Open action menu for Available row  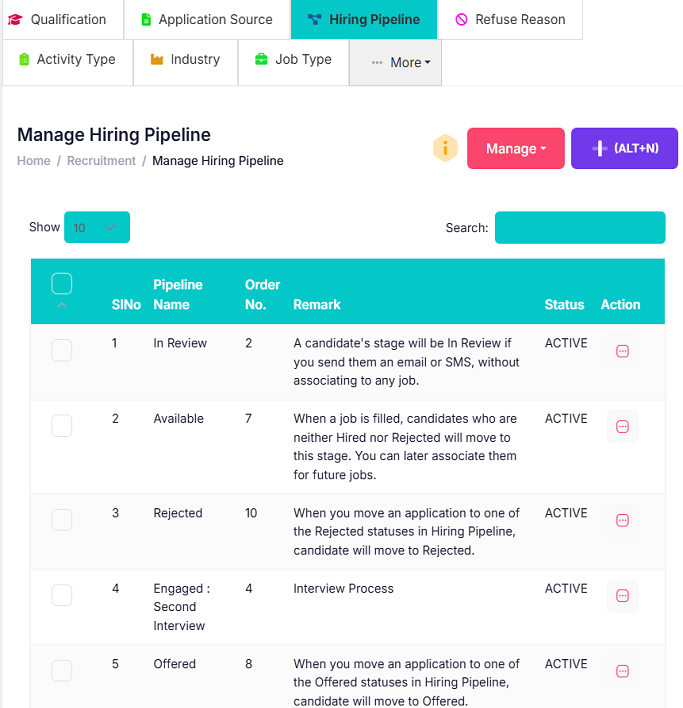[x=622, y=426]
